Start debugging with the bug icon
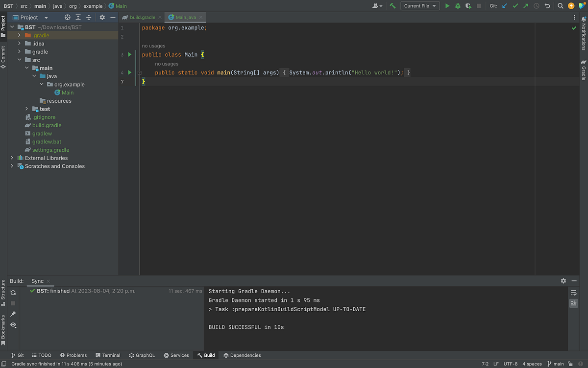Viewport: 588px width, 368px height. coord(457,5)
